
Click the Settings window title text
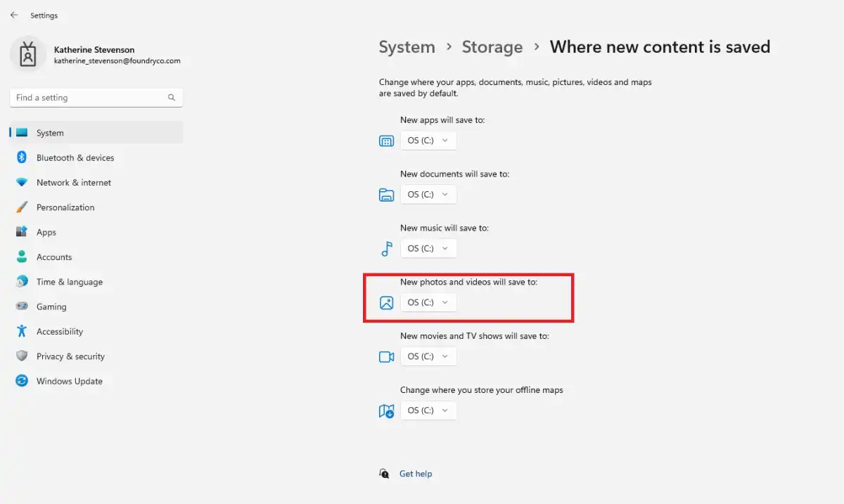(44, 15)
